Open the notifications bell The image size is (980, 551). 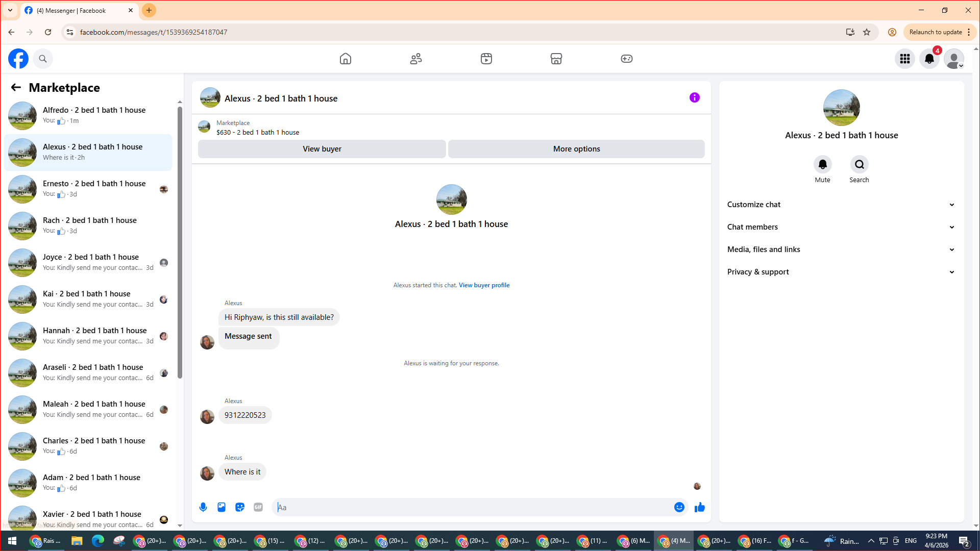[929, 59]
